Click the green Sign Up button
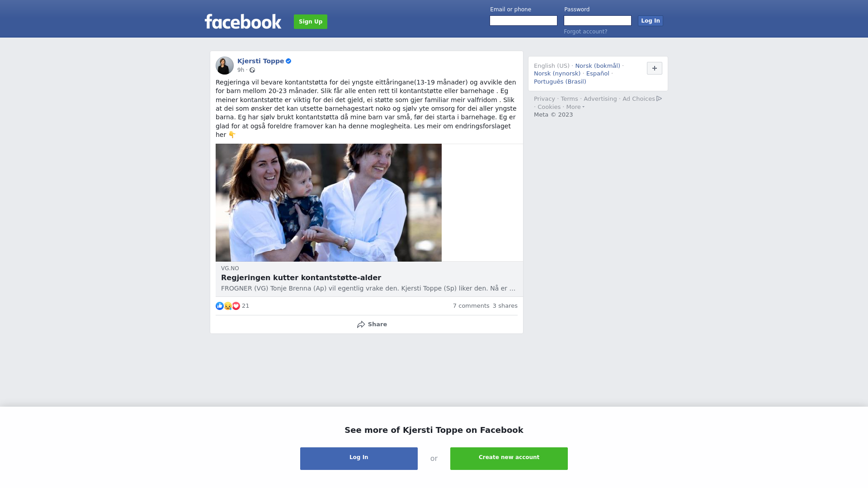 tap(311, 22)
